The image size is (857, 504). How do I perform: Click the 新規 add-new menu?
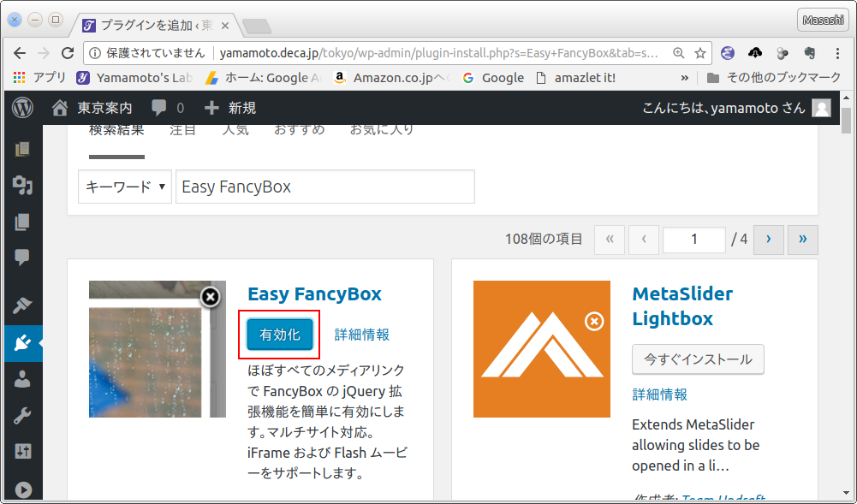pyautogui.click(x=230, y=108)
